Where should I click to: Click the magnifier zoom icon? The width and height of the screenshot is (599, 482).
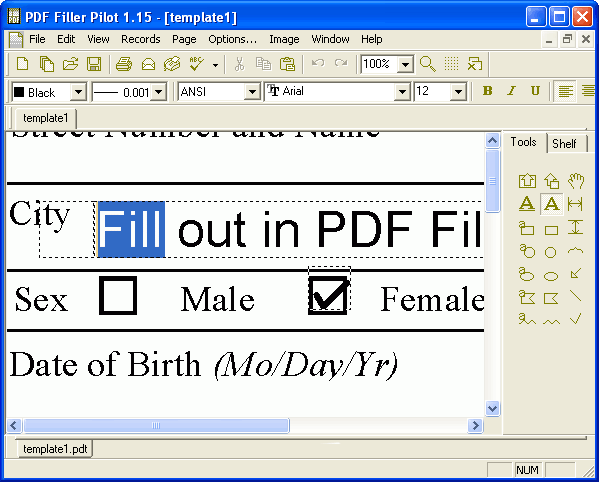point(427,64)
